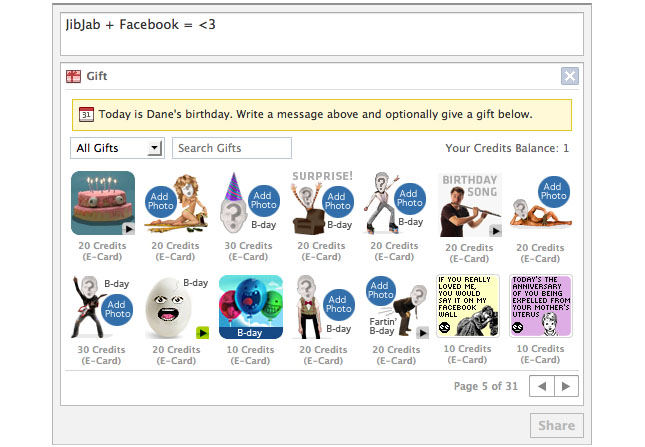Select the birthday cake e-card gift
The height and width of the screenshot is (447, 645).
[x=103, y=202]
